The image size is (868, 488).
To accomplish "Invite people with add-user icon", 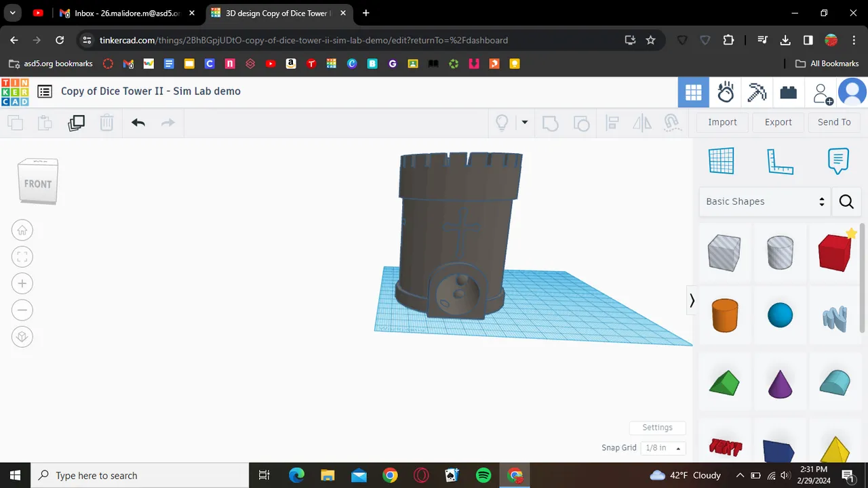I will (822, 93).
